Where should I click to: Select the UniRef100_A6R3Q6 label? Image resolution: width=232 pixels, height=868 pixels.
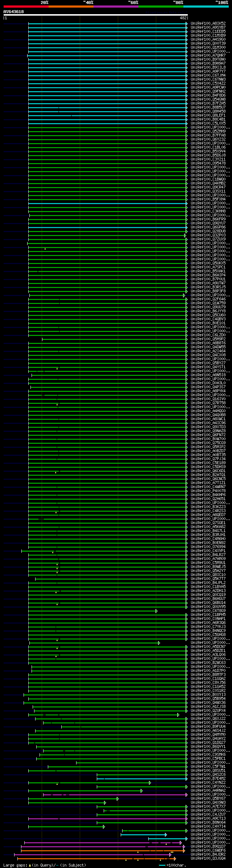pyautogui.click(x=208, y=623)
